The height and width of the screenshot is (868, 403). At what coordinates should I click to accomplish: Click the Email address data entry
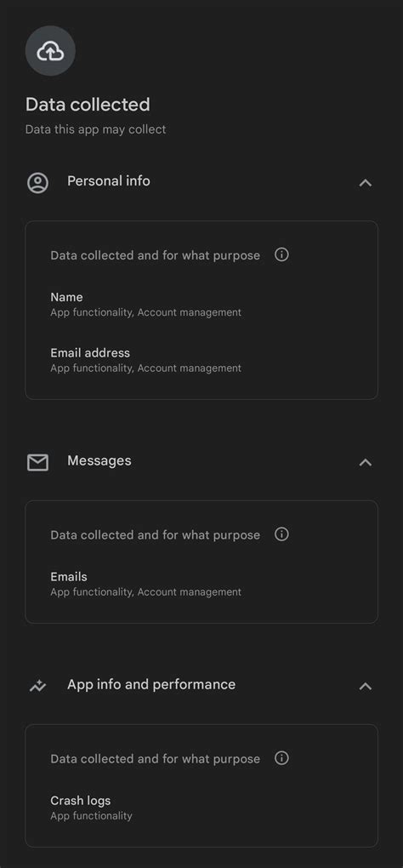[x=146, y=360]
